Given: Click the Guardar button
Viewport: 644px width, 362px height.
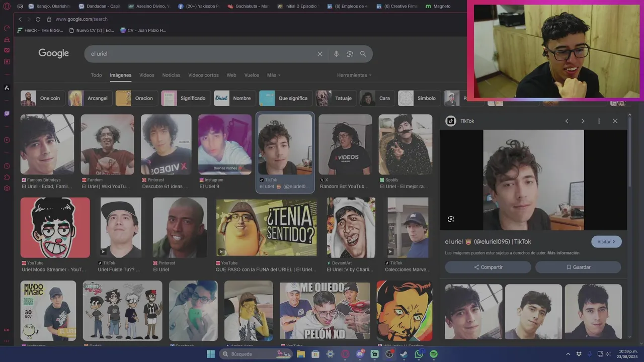Looking at the screenshot, I should click(x=578, y=267).
